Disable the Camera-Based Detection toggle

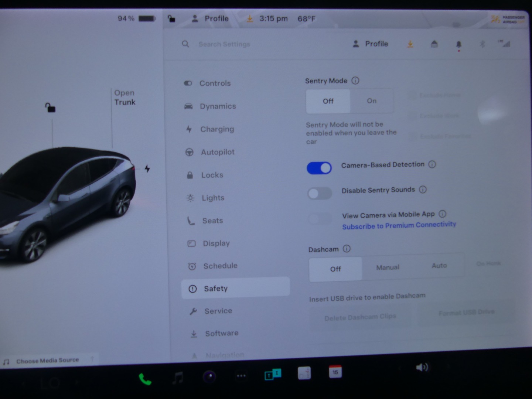point(319,168)
